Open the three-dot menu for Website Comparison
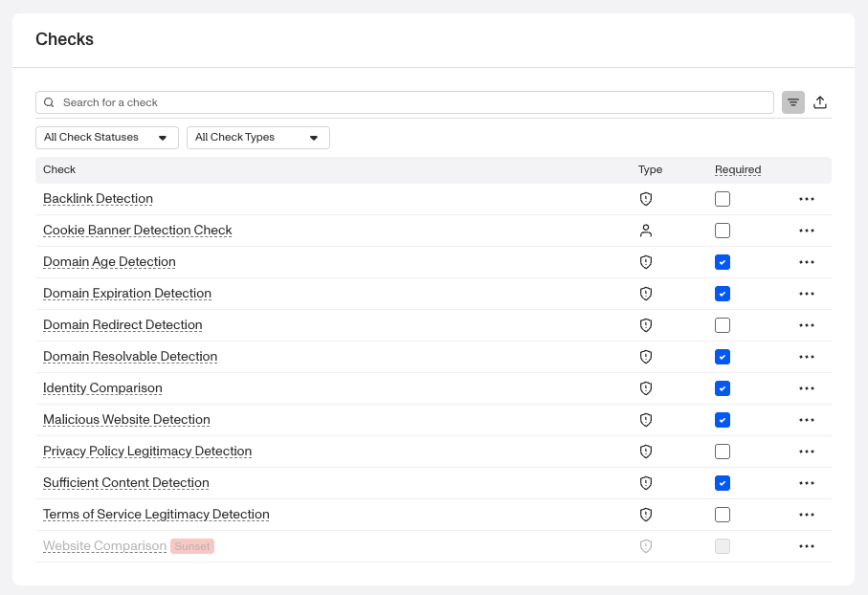This screenshot has height=595, width=868. (x=806, y=546)
